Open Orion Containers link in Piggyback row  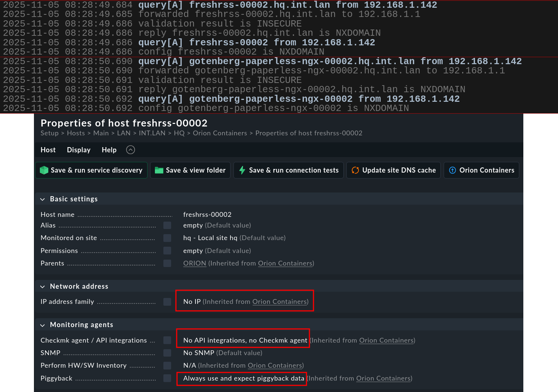tap(383, 378)
